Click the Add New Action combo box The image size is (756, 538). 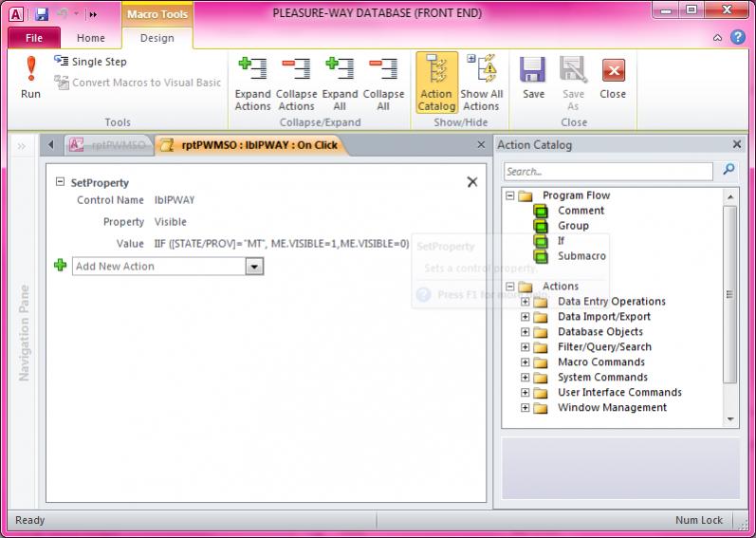[168, 266]
